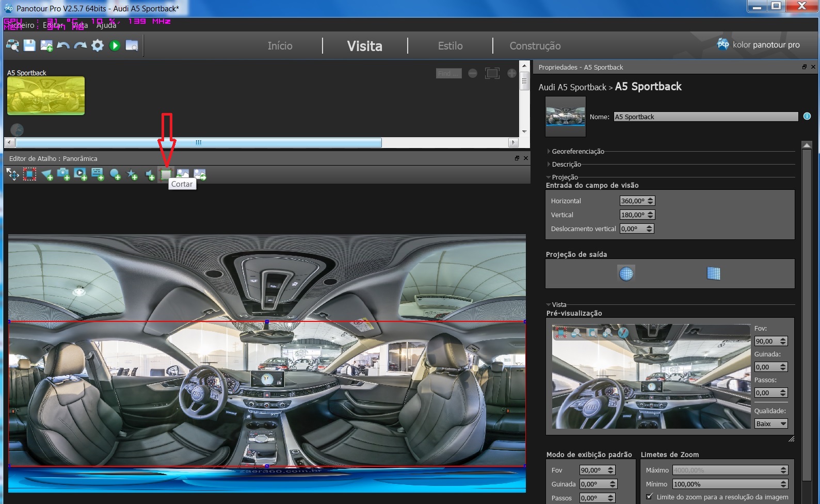Click the red-cornered reset icon in the preview

560,333
